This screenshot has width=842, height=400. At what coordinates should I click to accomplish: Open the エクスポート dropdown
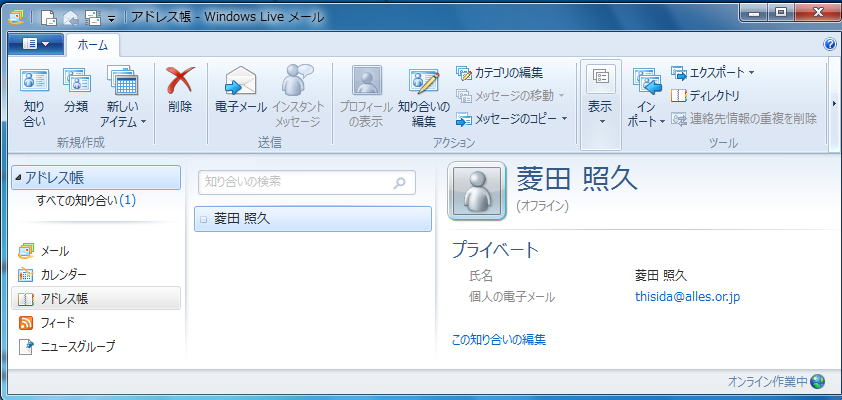pyautogui.click(x=713, y=72)
